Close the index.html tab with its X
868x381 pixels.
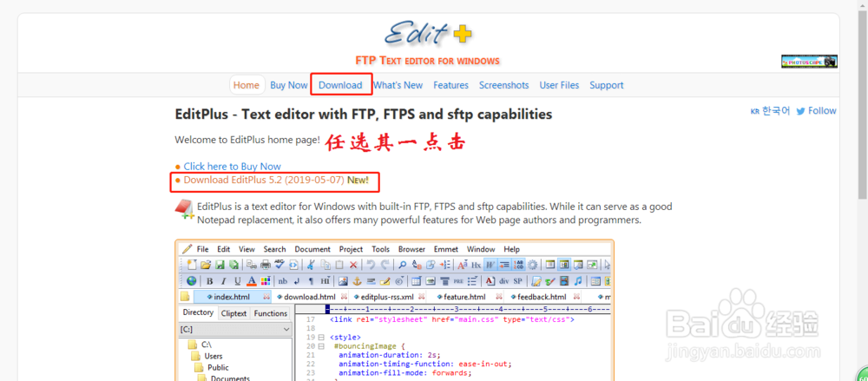click(266, 296)
